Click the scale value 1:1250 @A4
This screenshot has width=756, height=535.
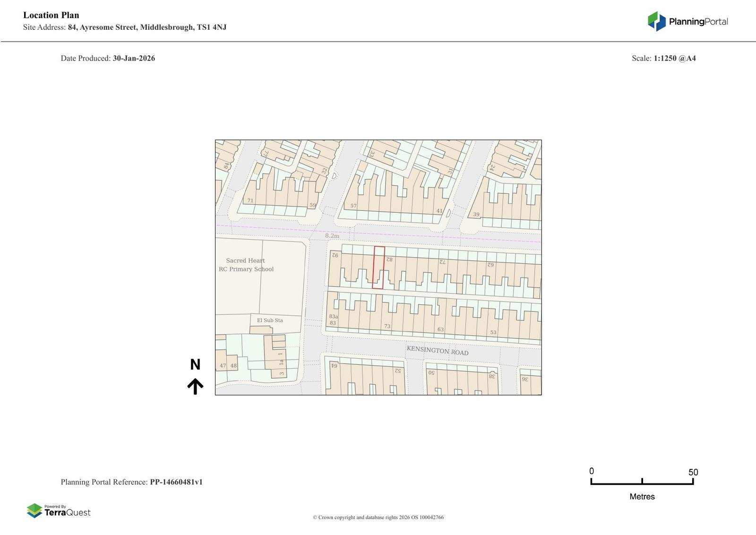[674, 59]
